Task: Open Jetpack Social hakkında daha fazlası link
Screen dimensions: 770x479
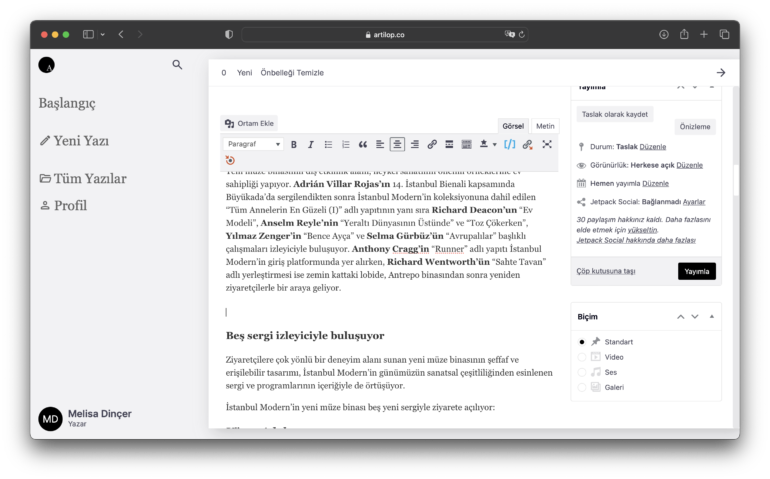Action: 636,240
